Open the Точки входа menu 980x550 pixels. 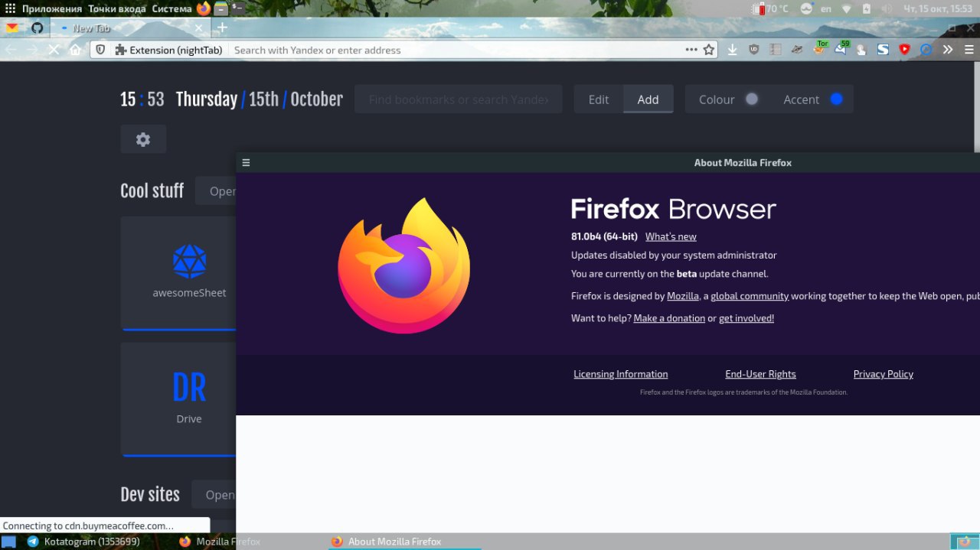pyautogui.click(x=117, y=8)
